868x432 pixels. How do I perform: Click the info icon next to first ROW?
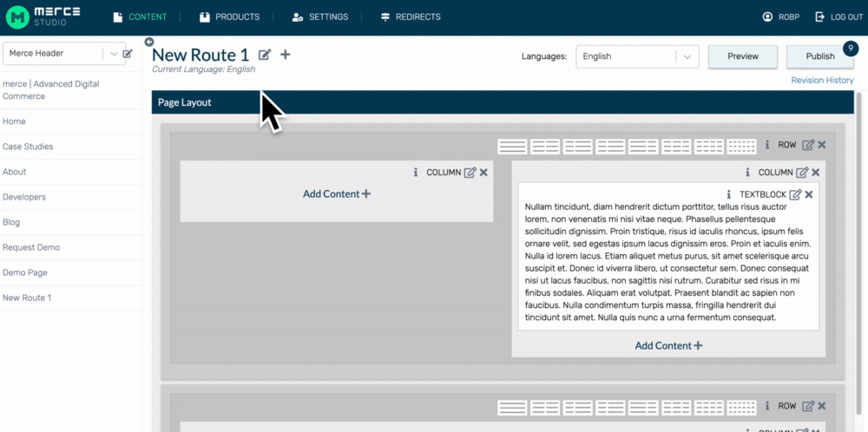766,145
